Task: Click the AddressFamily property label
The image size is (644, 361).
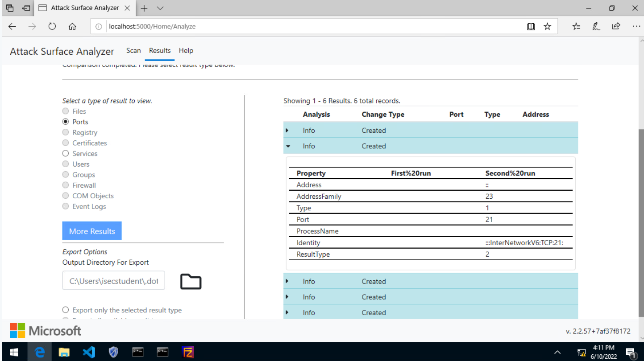Action: pyautogui.click(x=319, y=197)
